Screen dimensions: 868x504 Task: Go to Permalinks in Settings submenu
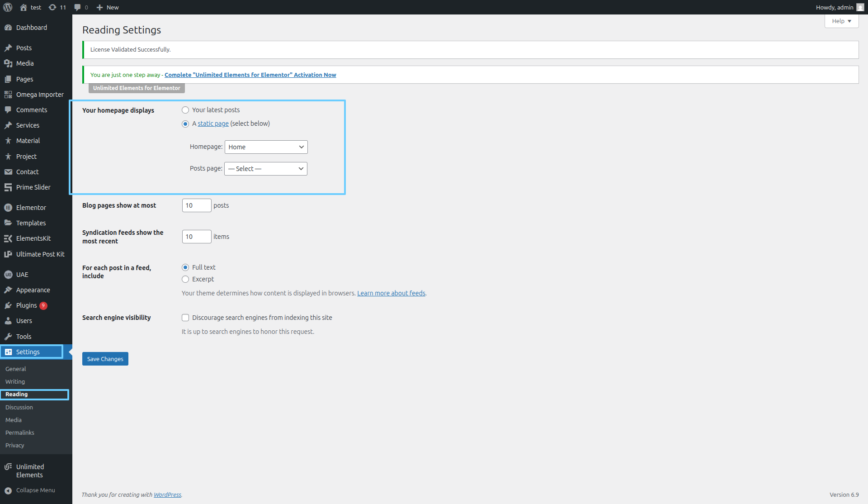pos(20,433)
